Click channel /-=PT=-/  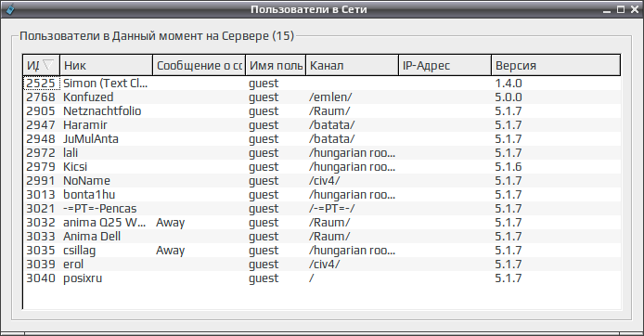(332, 209)
